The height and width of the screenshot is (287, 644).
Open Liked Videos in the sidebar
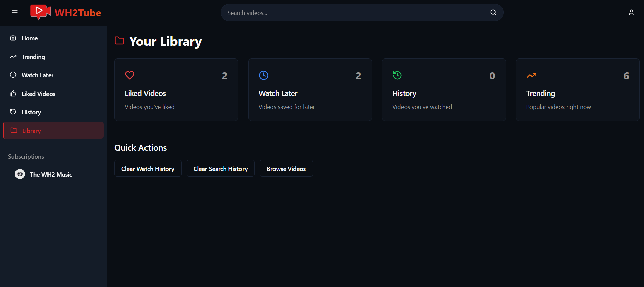[38, 94]
